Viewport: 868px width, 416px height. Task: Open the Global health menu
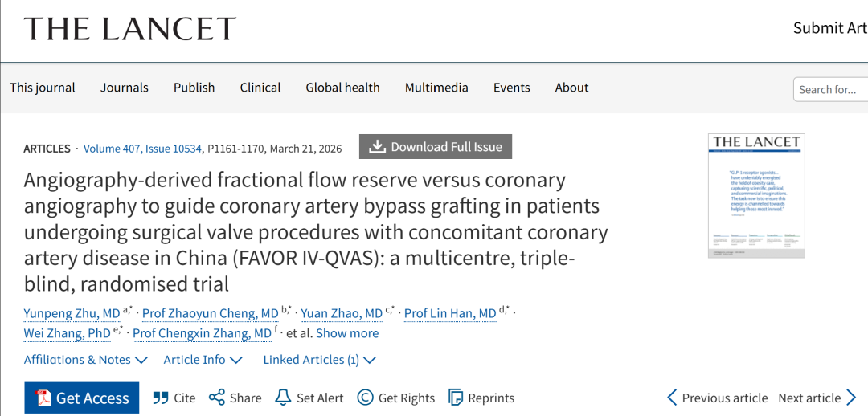pos(342,88)
